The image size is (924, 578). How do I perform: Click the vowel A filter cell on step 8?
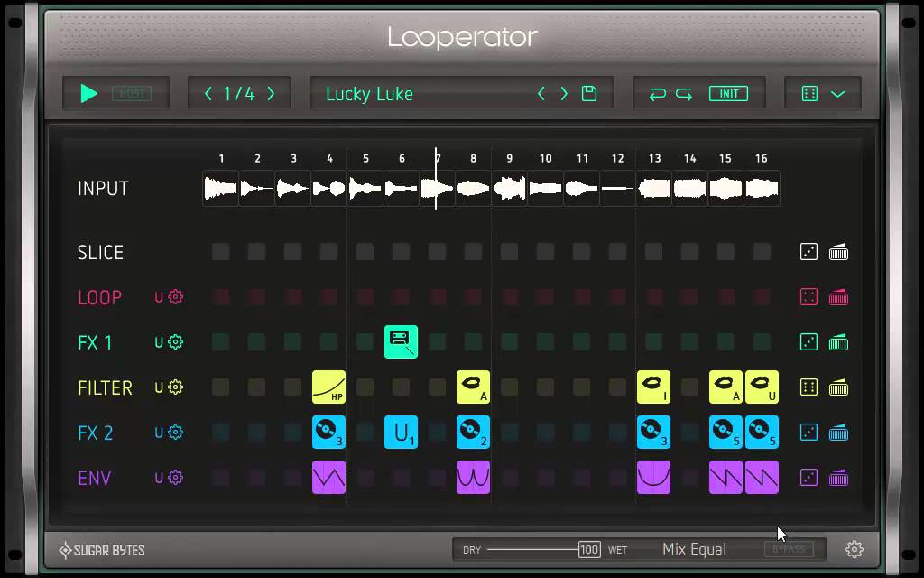[473, 387]
